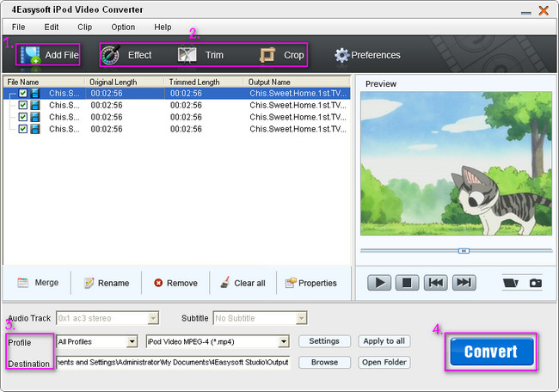The width and height of the screenshot is (559, 392).
Task: Click Browse to choose destination
Action: [324, 362]
